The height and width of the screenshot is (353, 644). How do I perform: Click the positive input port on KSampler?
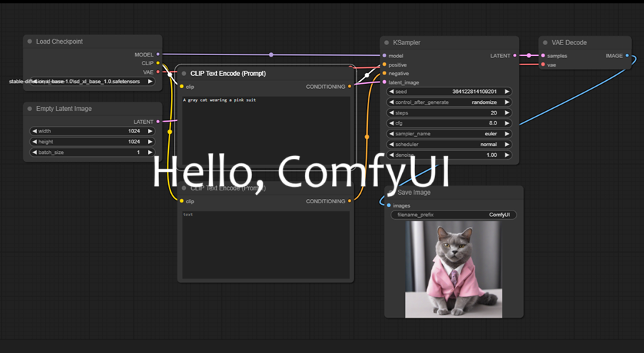coord(384,64)
